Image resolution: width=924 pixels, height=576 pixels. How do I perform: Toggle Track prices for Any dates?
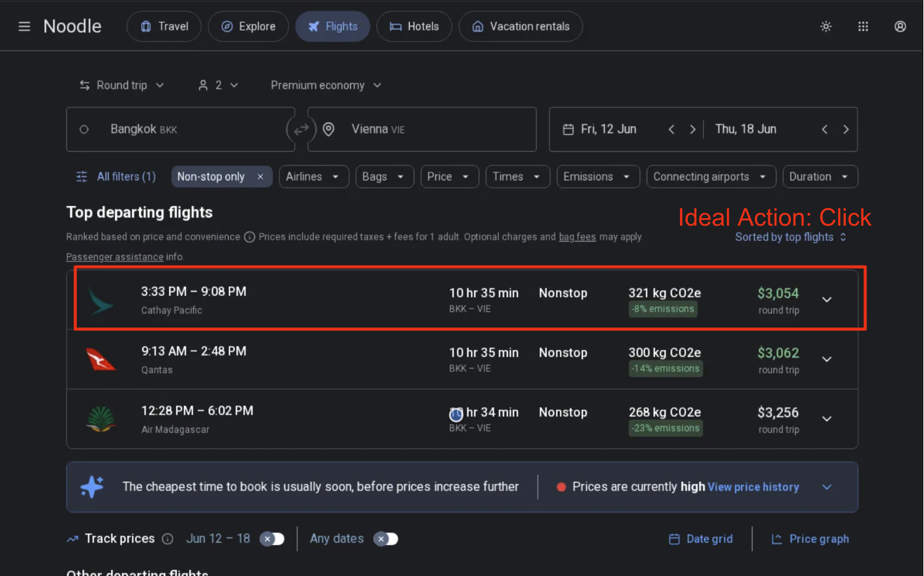tap(386, 539)
